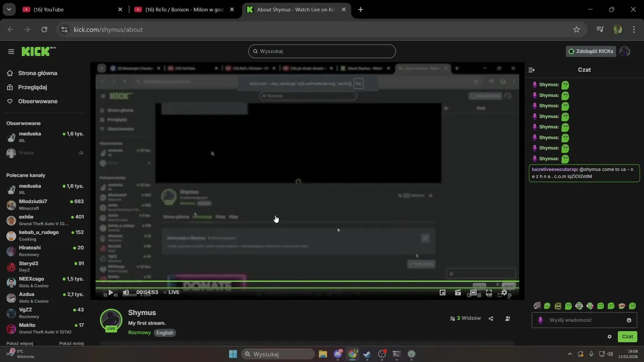The image size is (644, 362).
Task: Open Chrome media control icon
Action: pos(600,30)
